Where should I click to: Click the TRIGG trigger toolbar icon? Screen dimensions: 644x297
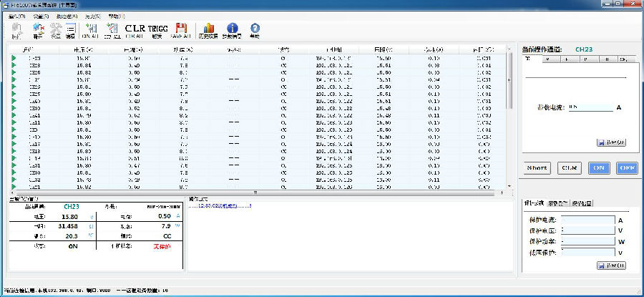pyautogui.click(x=157, y=29)
